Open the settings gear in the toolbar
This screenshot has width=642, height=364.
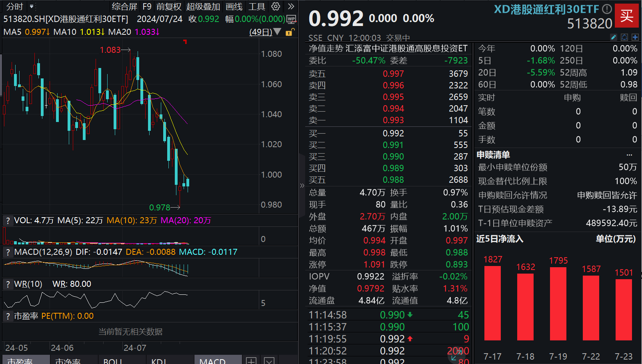[276, 7]
